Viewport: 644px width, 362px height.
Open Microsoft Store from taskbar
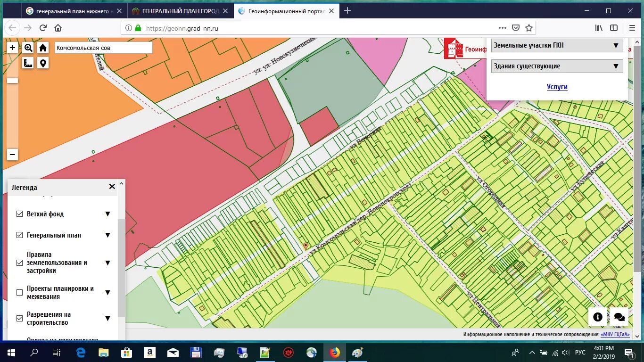click(x=127, y=352)
